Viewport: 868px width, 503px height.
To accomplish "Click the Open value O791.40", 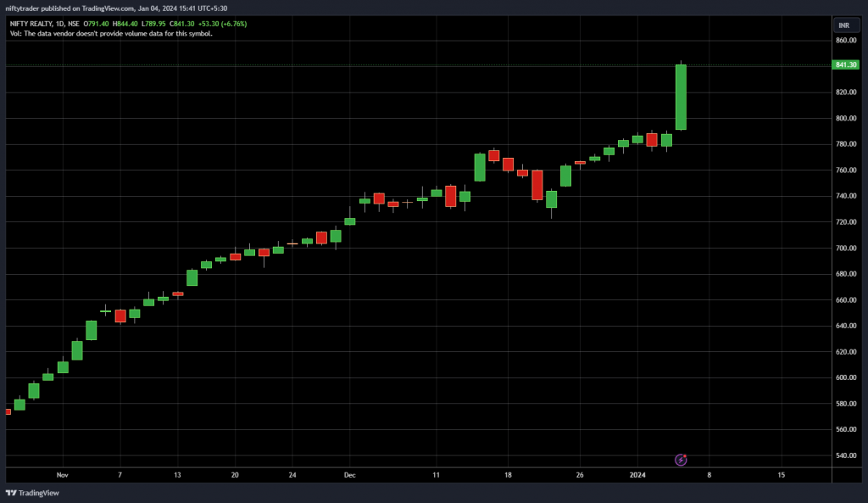I will 97,24.
